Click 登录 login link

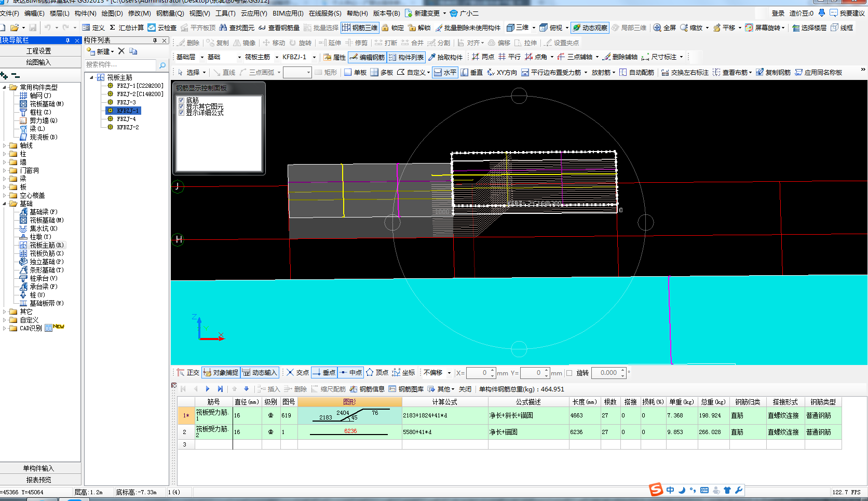pyautogui.click(x=778, y=13)
